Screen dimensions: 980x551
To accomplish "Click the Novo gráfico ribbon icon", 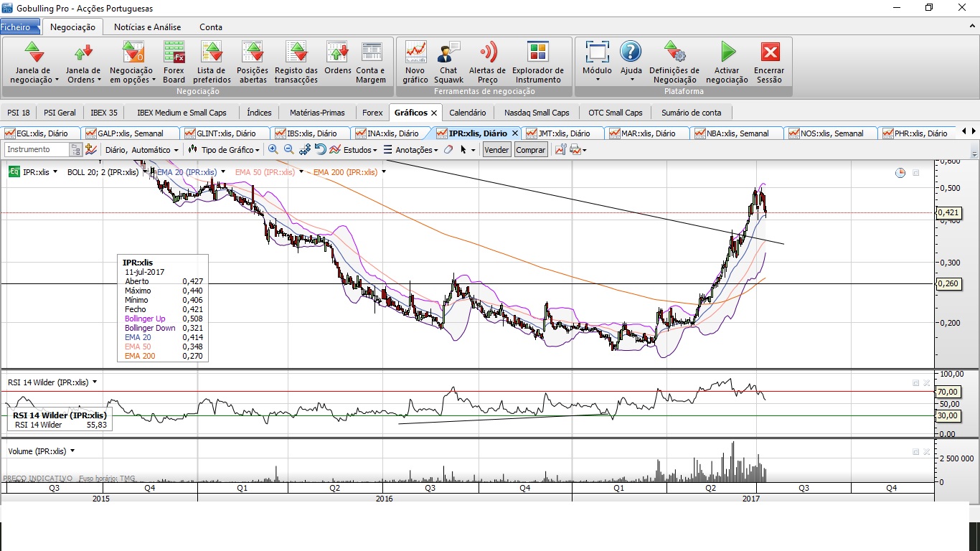I will coord(415,62).
